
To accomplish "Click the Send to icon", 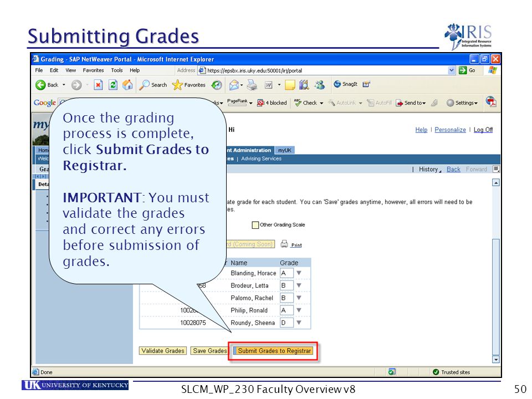I will [x=400, y=103].
